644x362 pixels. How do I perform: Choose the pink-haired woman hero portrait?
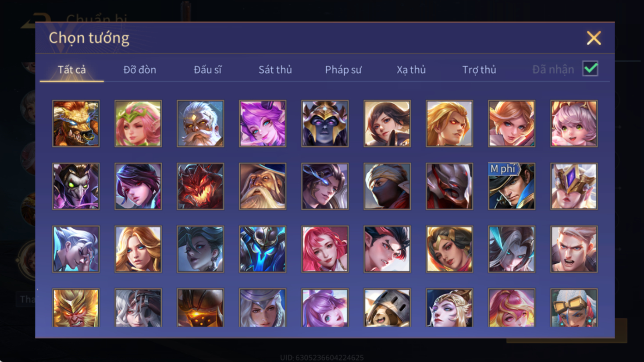click(325, 249)
